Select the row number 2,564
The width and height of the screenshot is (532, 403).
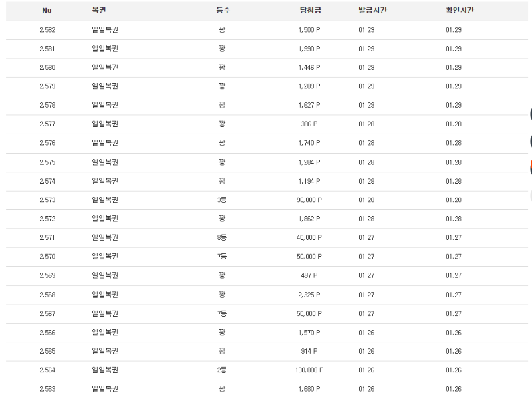(47, 370)
